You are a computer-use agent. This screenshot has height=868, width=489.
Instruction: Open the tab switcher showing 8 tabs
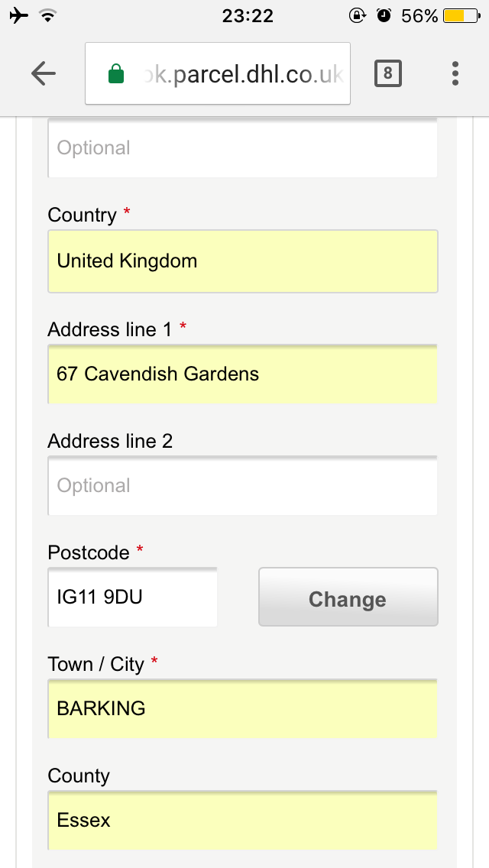click(x=387, y=73)
